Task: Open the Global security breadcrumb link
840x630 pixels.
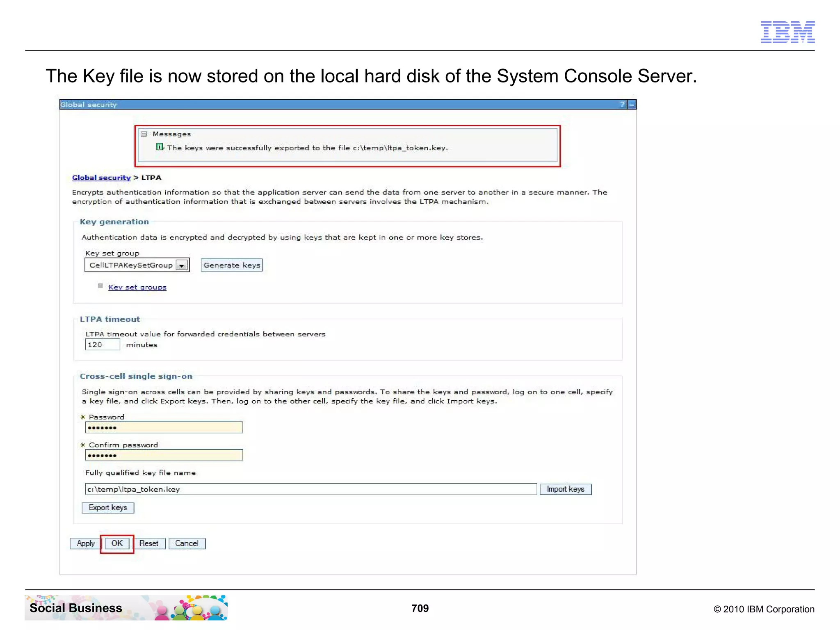Action: click(x=101, y=178)
